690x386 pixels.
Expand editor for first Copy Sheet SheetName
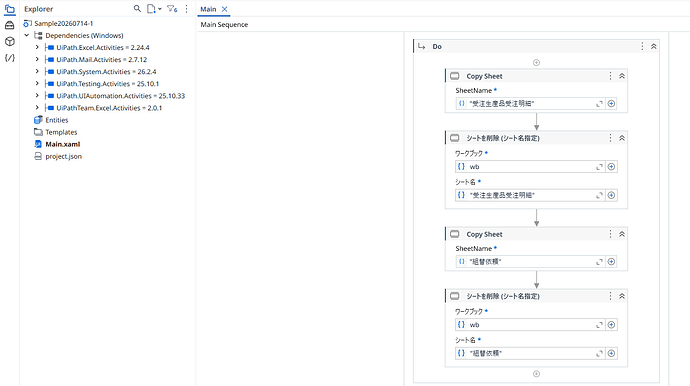[x=599, y=104]
